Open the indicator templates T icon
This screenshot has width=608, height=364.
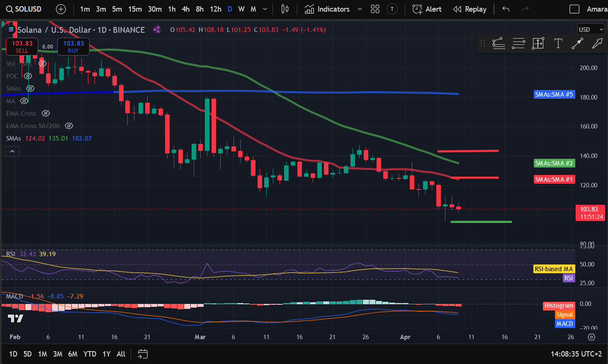392,9
